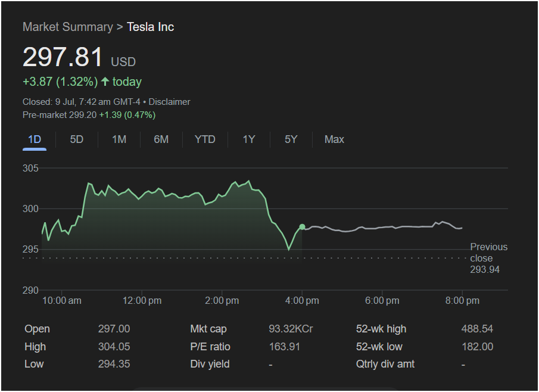
Task: Click the 305 y-axis label
Action: click(30, 168)
